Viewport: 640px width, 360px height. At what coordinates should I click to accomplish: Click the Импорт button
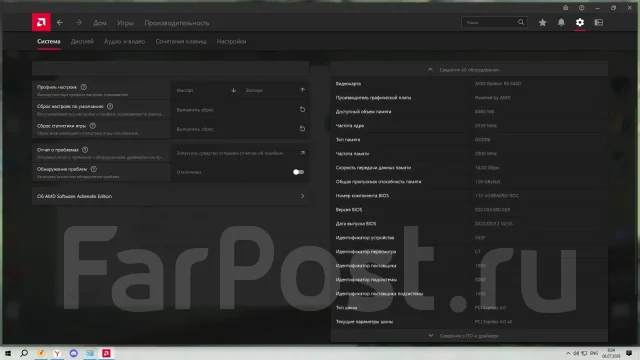pyautogui.click(x=205, y=90)
